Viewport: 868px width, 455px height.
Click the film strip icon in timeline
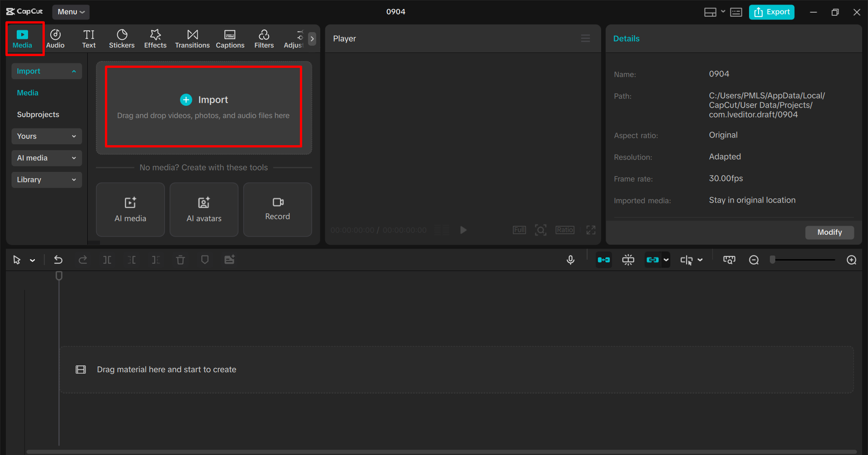[81, 370]
